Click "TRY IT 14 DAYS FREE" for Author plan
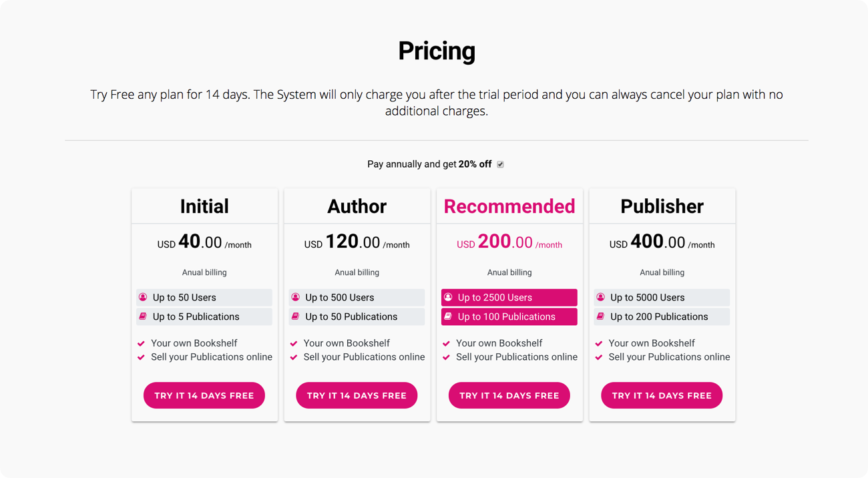868x478 pixels. 357,395
